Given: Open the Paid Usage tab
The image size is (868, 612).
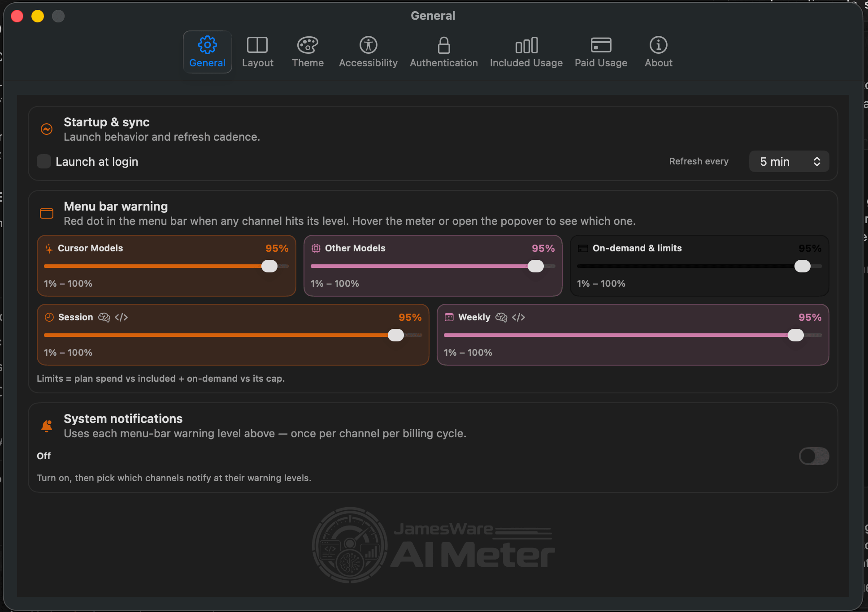Looking at the screenshot, I should pyautogui.click(x=601, y=52).
